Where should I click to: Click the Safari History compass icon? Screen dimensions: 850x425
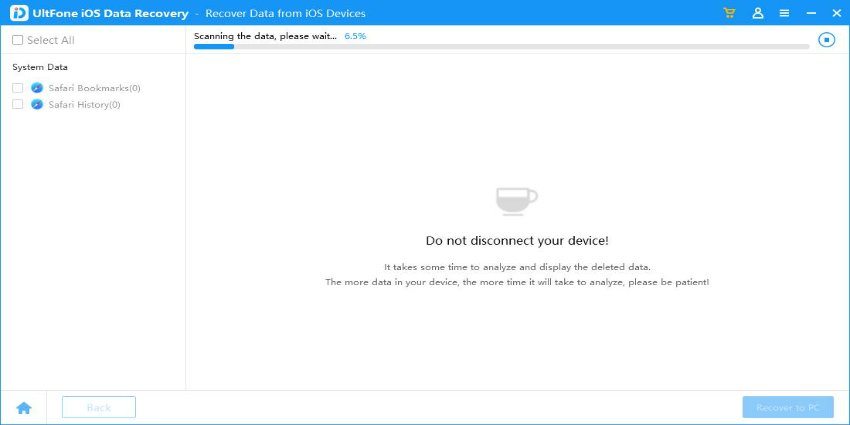(x=37, y=104)
